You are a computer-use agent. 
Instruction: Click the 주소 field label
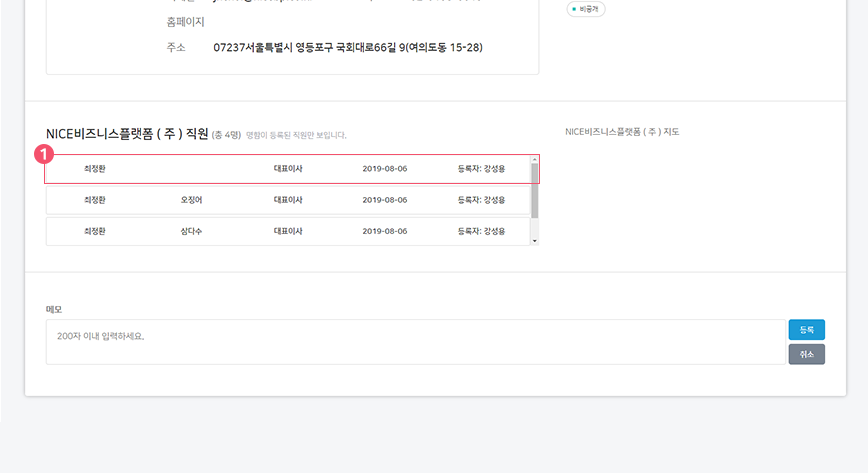[x=176, y=48]
